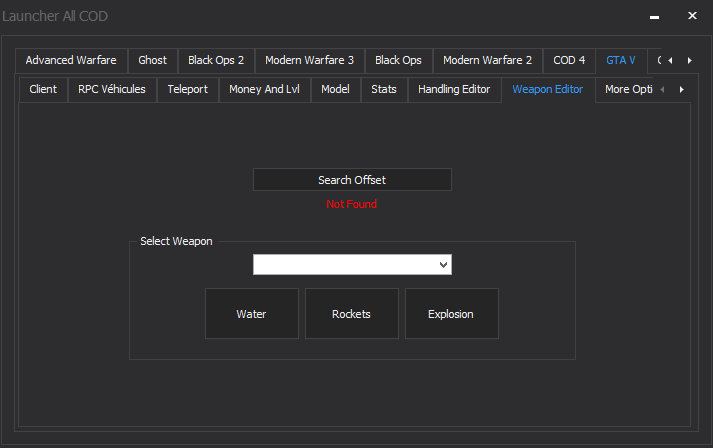Image resolution: width=713 pixels, height=448 pixels.
Task: Open the Client sub-tab
Action: pos(43,90)
